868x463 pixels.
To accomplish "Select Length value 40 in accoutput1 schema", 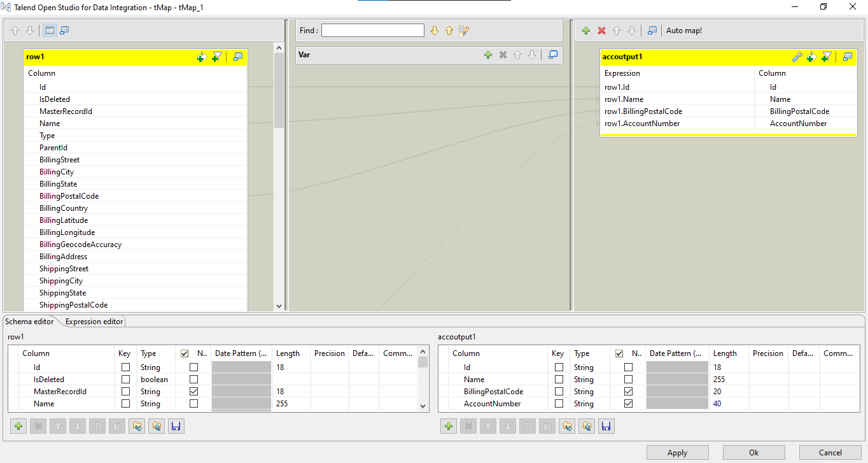I will click(728, 404).
